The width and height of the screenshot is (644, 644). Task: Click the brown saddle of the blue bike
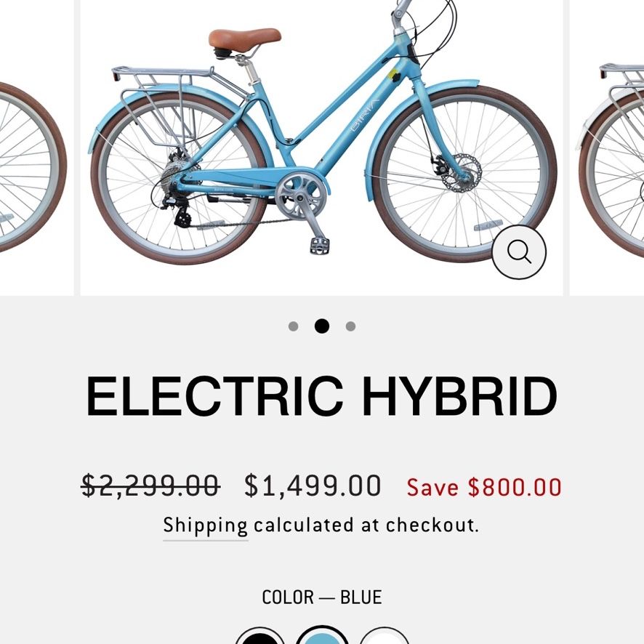click(x=245, y=38)
